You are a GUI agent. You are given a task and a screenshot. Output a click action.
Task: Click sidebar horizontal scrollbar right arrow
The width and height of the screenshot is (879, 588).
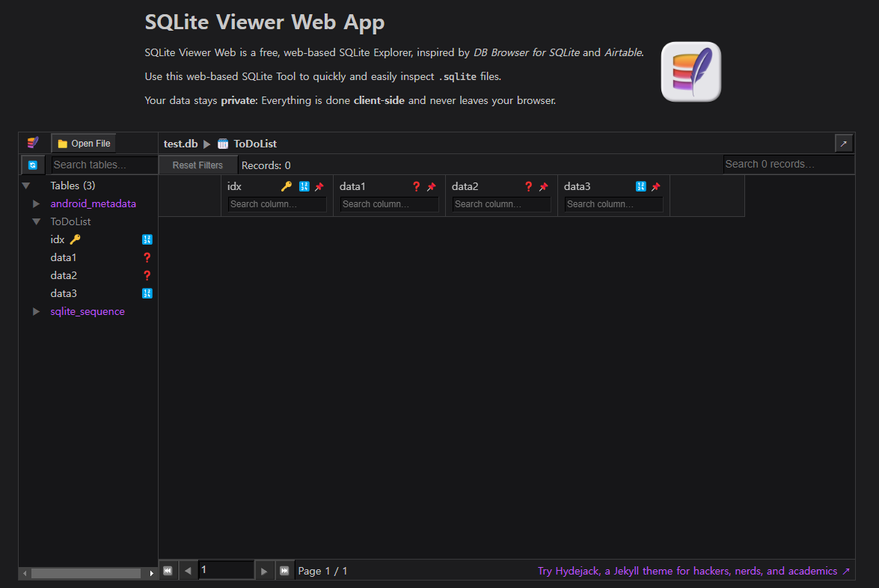click(x=151, y=573)
